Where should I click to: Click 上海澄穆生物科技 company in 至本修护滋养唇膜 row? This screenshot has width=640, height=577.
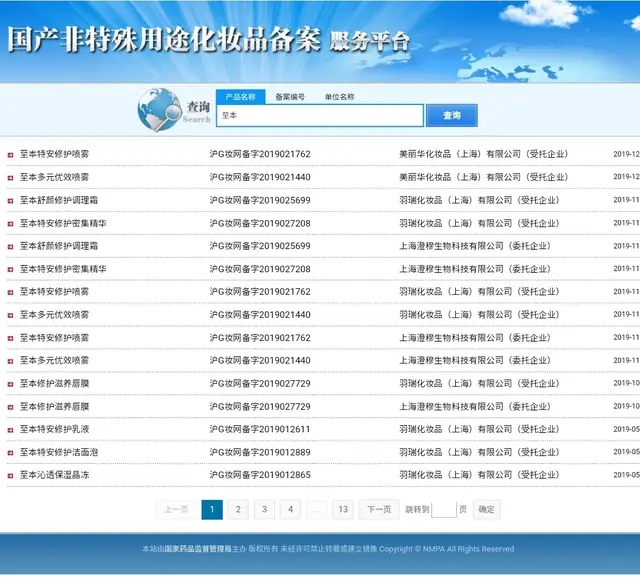[475, 406]
